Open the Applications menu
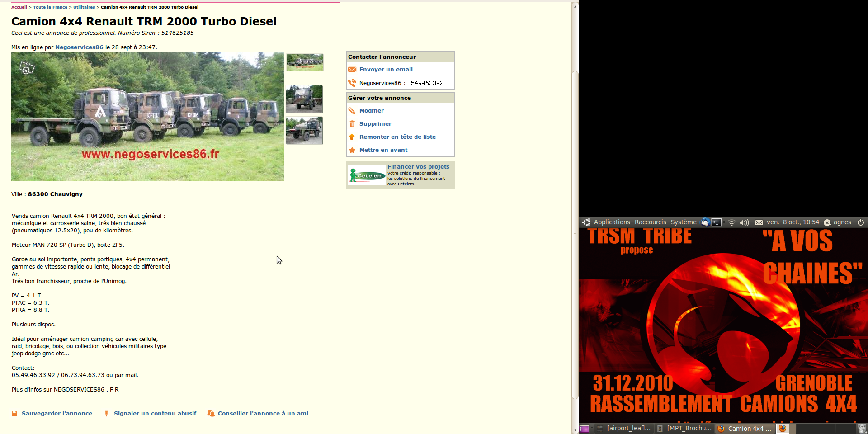868x434 pixels. click(x=612, y=222)
